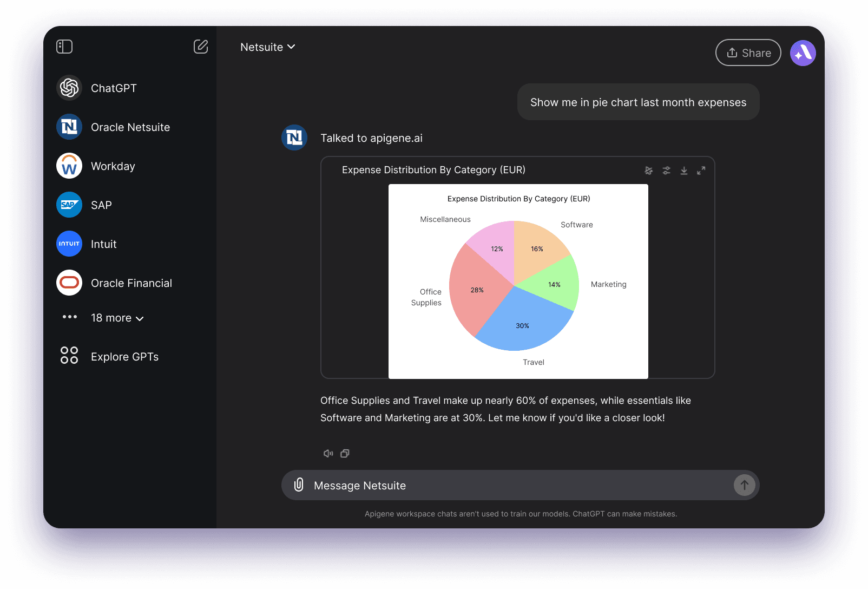The width and height of the screenshot is (868, 589).
Task: Click the SAP logo icon
Action: point(69,205)
